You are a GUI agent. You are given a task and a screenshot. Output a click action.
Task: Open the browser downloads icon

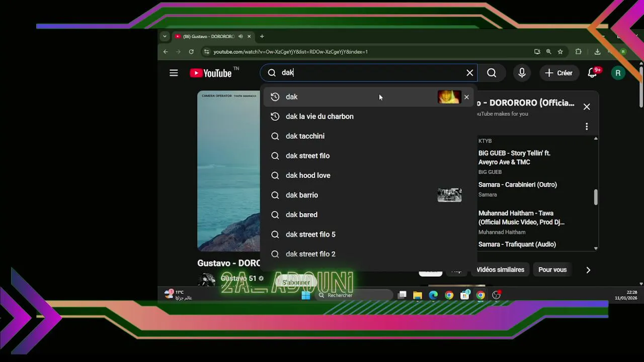click(x=597, y=51)
